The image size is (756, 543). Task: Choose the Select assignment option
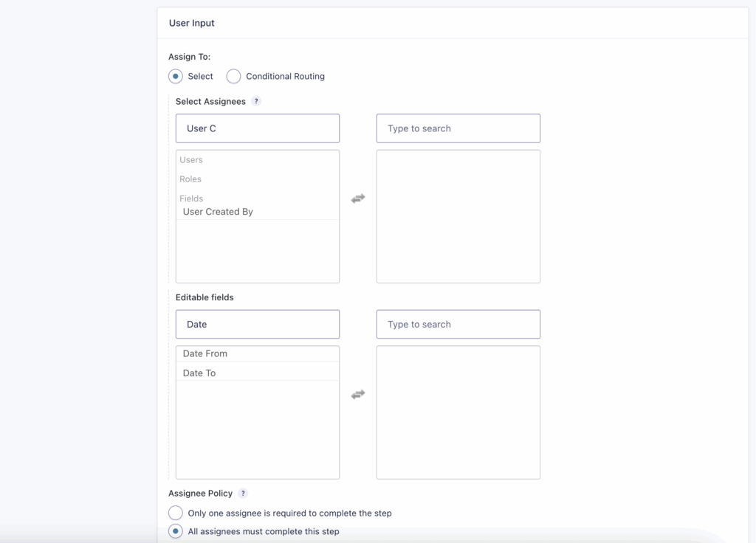click(175, 76)
